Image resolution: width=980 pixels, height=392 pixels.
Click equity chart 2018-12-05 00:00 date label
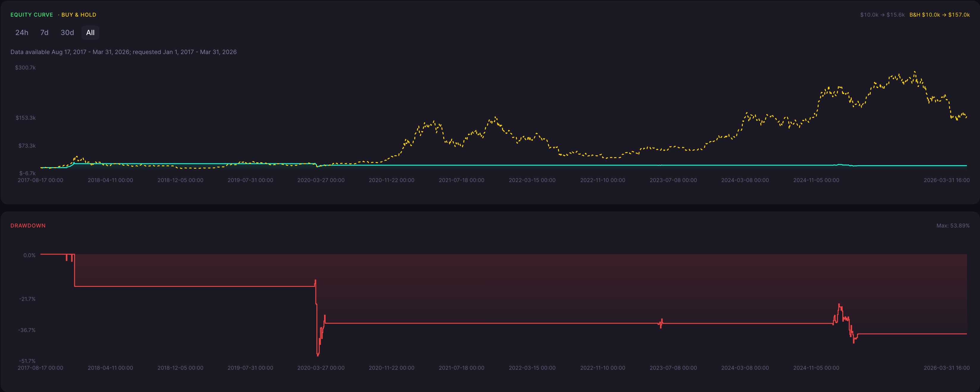coord(180,180)
